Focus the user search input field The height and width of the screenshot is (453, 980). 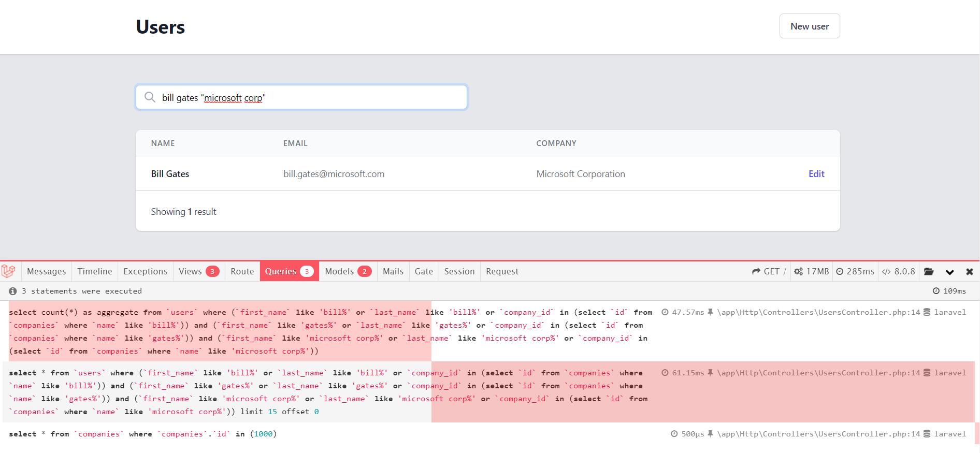pos(301,97)
